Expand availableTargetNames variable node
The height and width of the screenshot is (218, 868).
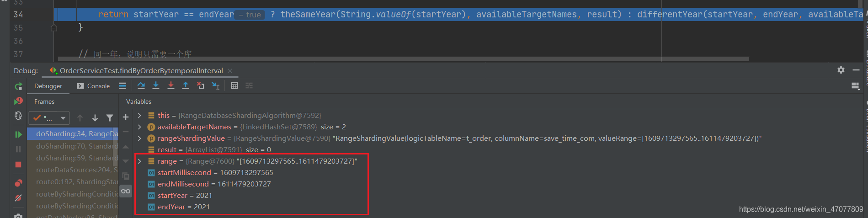[140, 127]
